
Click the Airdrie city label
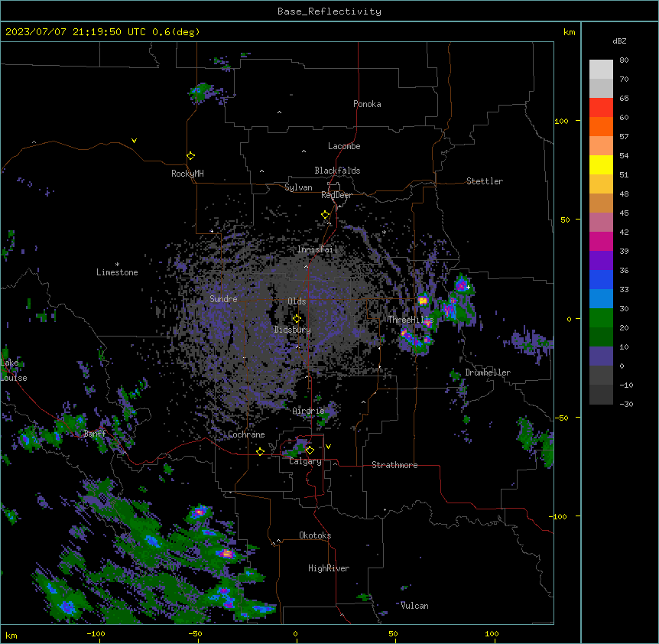(309, 411)
